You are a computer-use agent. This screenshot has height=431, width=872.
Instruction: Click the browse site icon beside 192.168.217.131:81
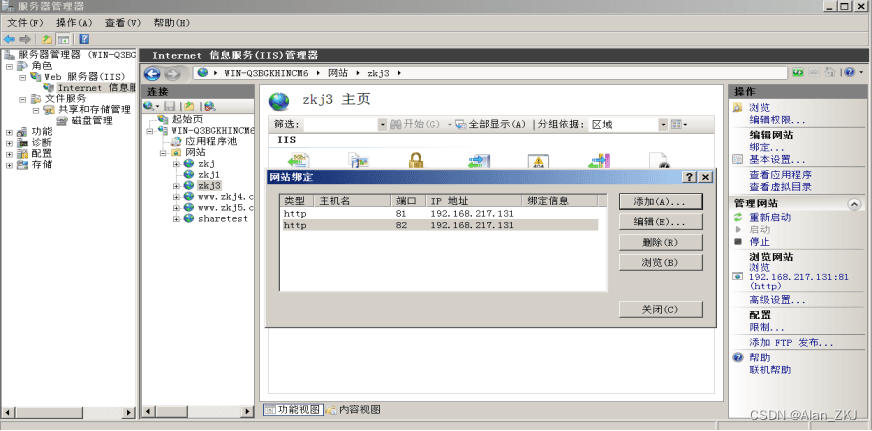click(738, 276)
